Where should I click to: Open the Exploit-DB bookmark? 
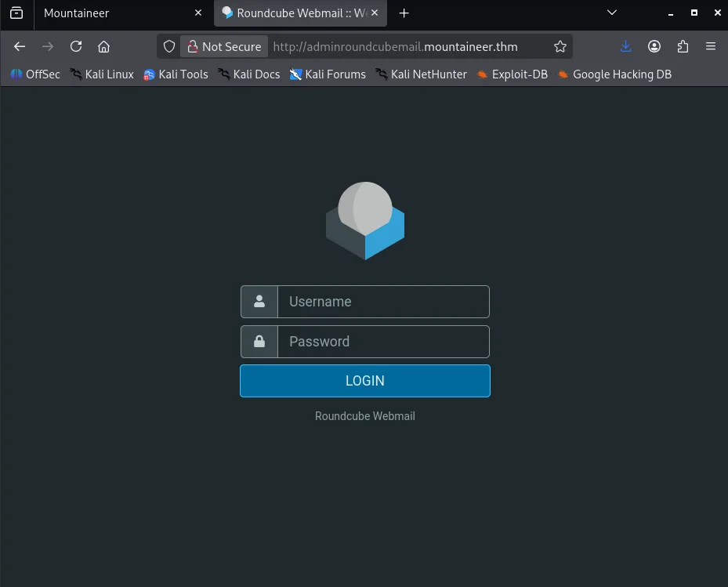click(x=512, y=74)
